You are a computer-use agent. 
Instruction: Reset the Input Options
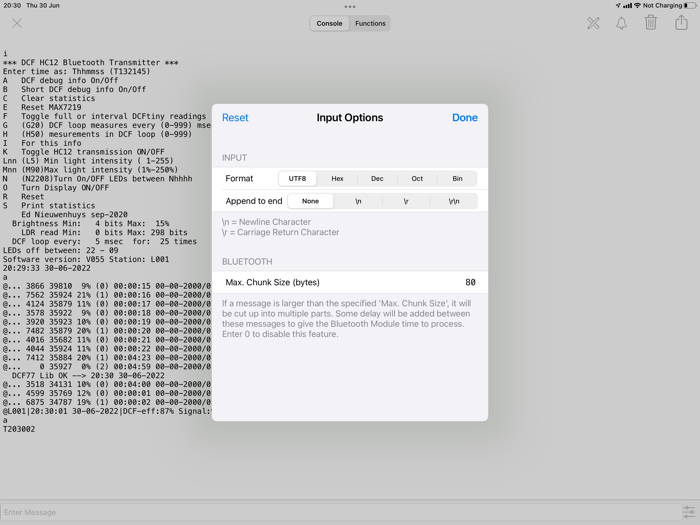pos(235,117)
